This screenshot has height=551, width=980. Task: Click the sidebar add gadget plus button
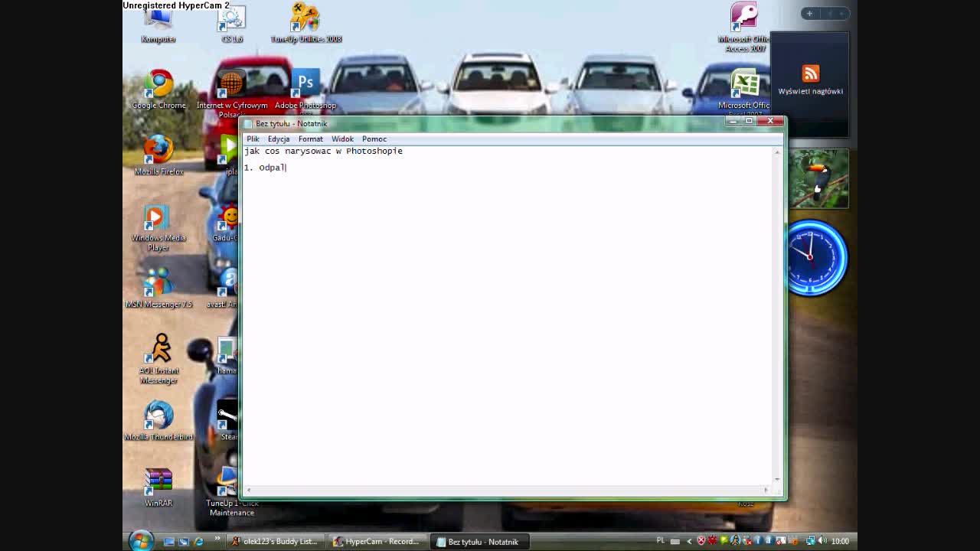click(x=809, y=13)
